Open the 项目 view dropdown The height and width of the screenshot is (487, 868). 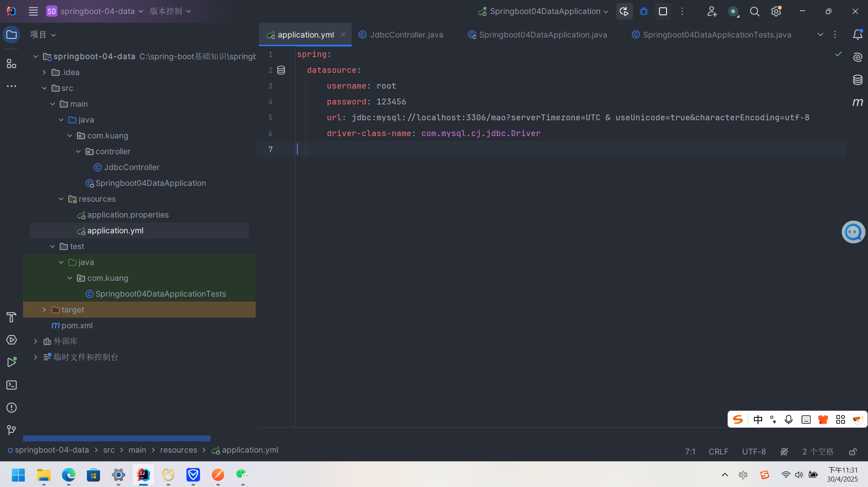pyautogui.click(x=43, y=35)
